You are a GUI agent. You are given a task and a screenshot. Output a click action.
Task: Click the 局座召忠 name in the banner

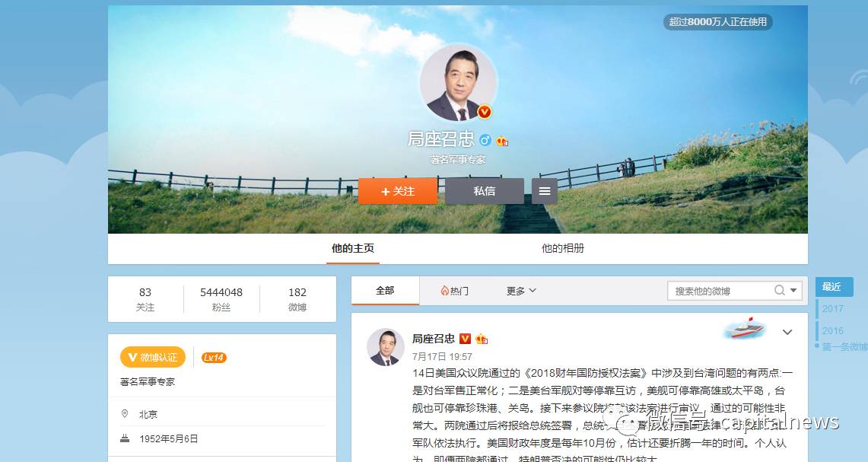coord(441,139)
